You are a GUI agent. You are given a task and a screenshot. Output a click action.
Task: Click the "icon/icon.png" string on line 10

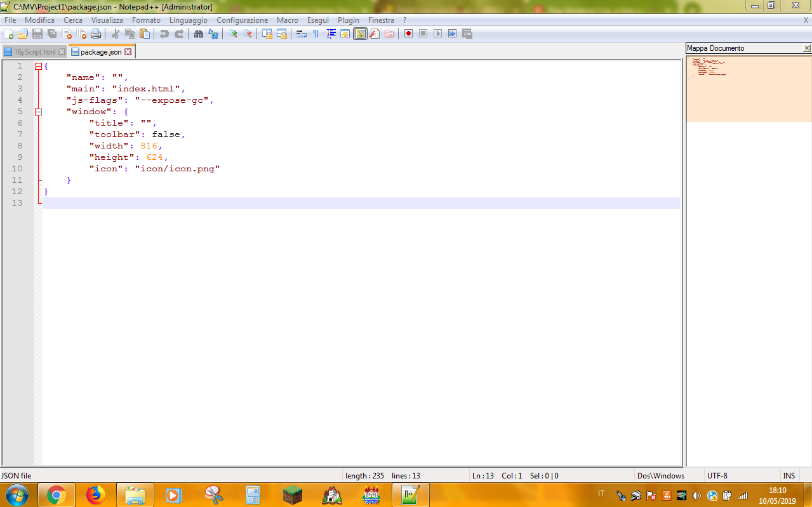[177, 169]
